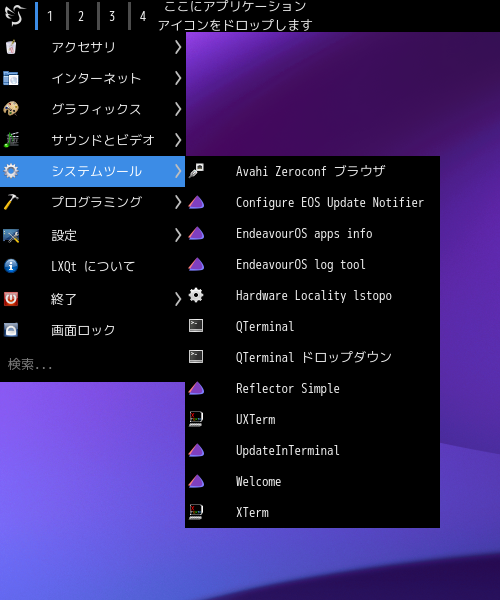
Task: Open EndeavourOS log tool entry
Action: pos(313,264)
